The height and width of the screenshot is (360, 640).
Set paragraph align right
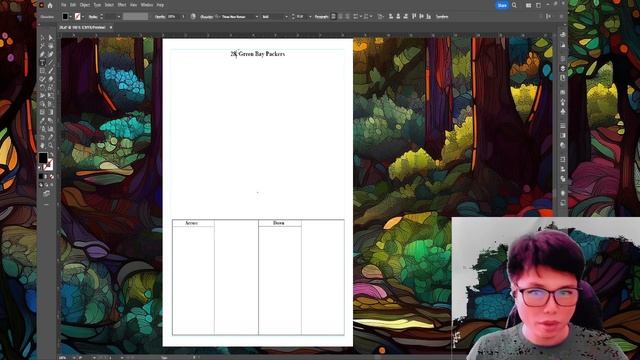pos(347,17)
